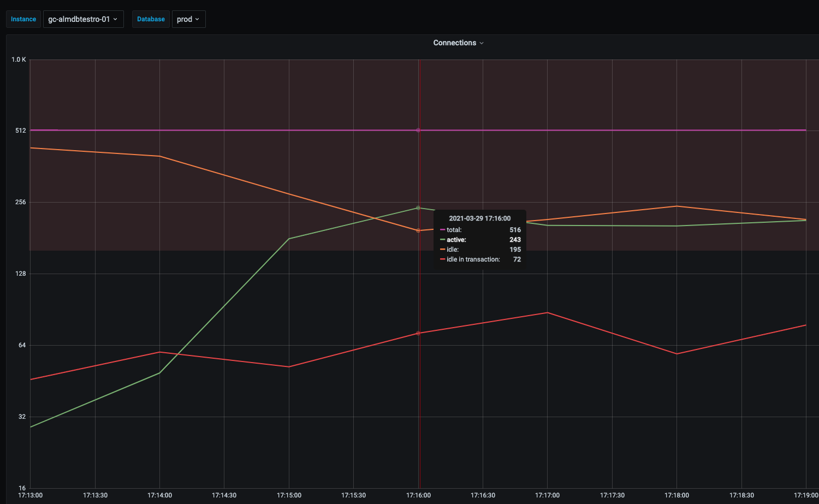The width and height of the screenshot is (819, 504).
Task: Click the green active data point at 17:16:00
Action: [418, 208]
